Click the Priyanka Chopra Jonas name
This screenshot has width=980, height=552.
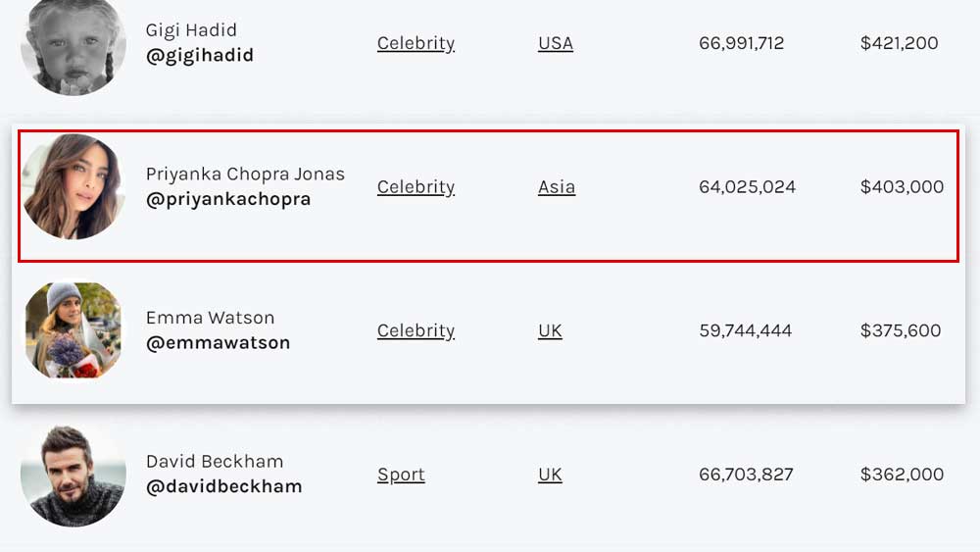(x=245, y=174)
